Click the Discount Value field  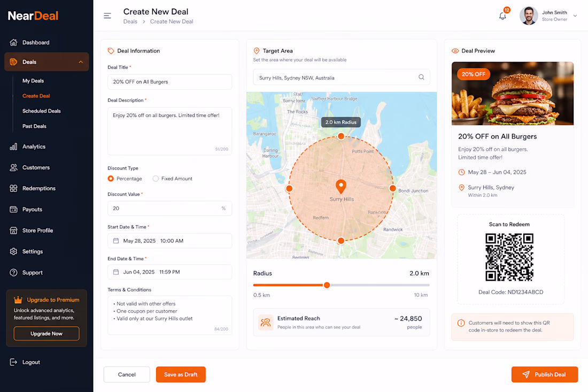click(170, 208)
